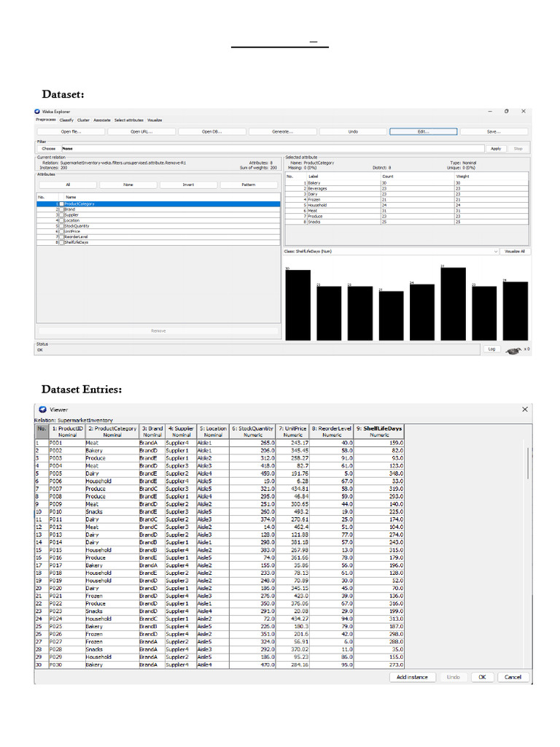Click the UnitPrice column header

[x=292, y=432]
